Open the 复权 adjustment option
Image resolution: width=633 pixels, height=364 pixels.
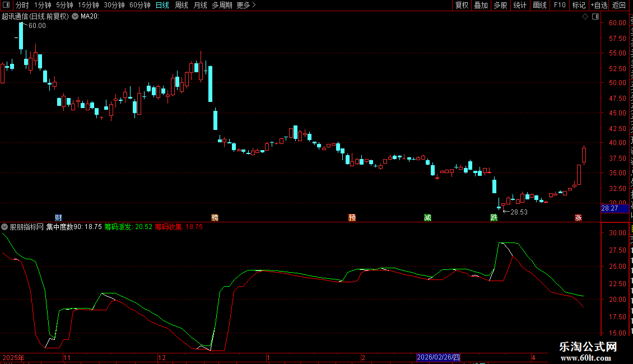pyautogui.click(x=462, y=5)
